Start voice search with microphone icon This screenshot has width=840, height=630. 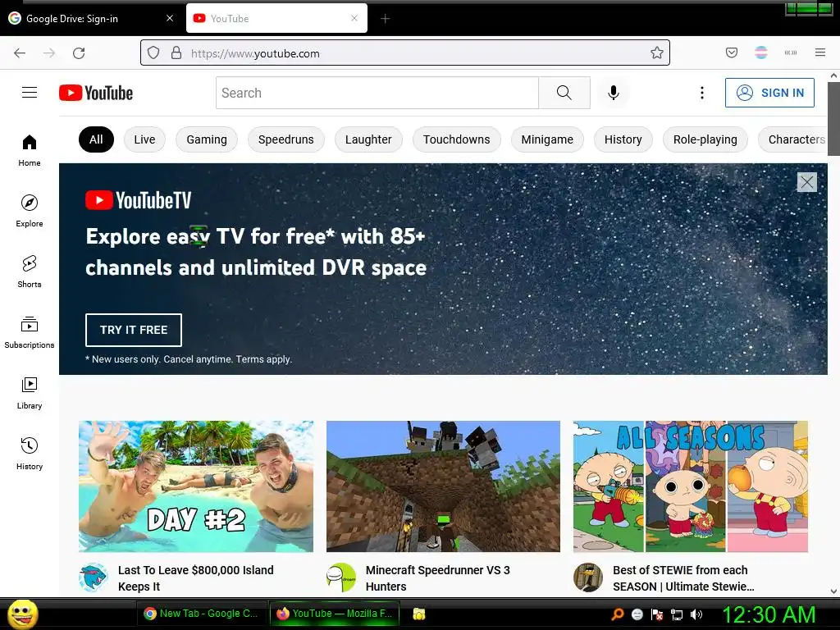pos(614,93)
